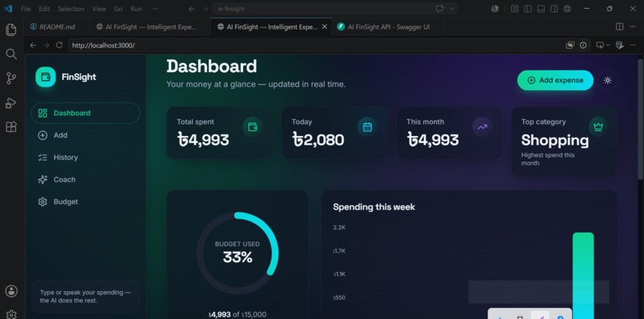Open the View menu
The width and height of the screenshot is (644, 319).
99,9
